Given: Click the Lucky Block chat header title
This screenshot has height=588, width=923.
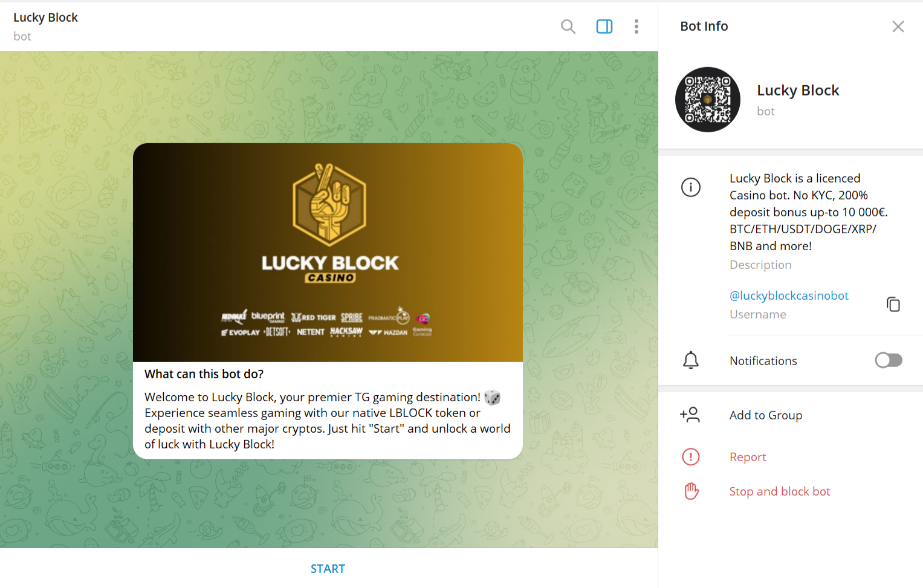Looking at the screenshot, I should click(x=46, y=18).
